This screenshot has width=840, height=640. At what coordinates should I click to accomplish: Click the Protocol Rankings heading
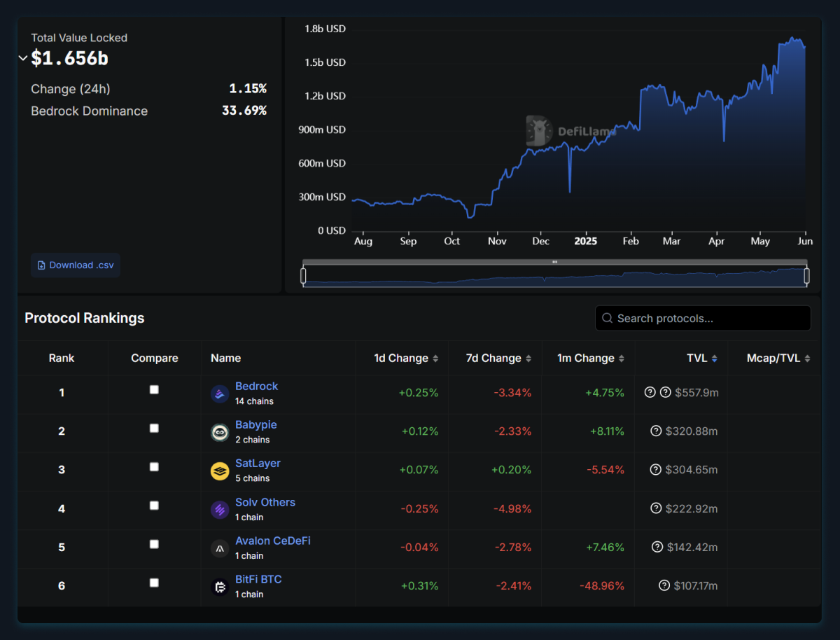pos(85,318)
